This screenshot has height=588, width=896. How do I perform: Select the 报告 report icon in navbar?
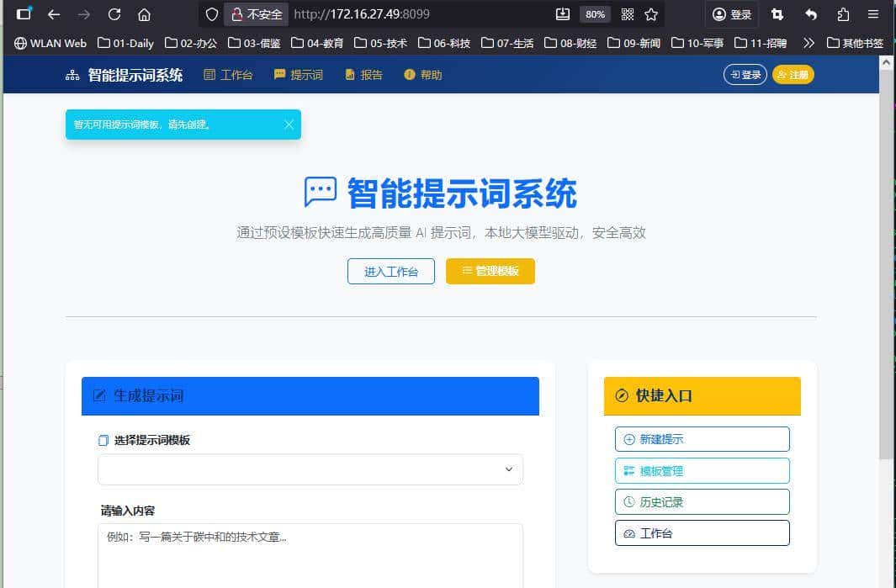coord(349,74)
